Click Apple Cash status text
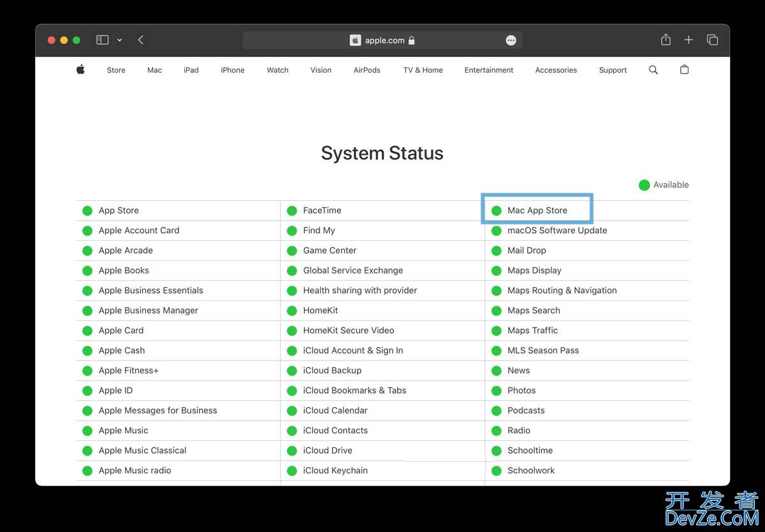Viewport: 765px width, 532px height. (x=122, y=350)
